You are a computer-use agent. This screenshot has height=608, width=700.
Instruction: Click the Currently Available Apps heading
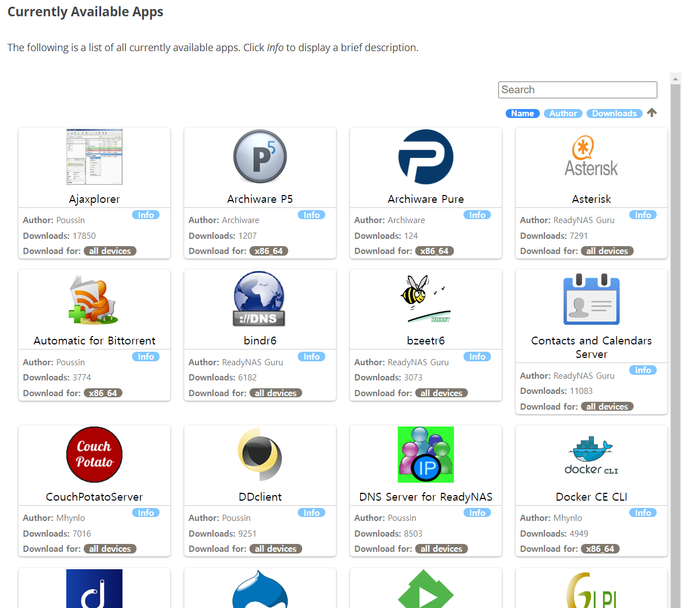85,12
